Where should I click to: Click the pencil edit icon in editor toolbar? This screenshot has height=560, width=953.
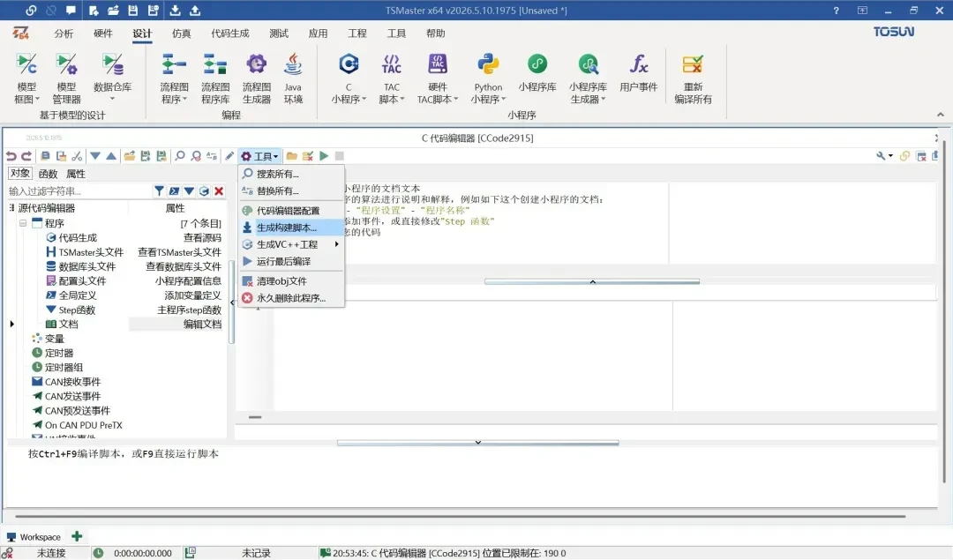click(x=229, y=156)
